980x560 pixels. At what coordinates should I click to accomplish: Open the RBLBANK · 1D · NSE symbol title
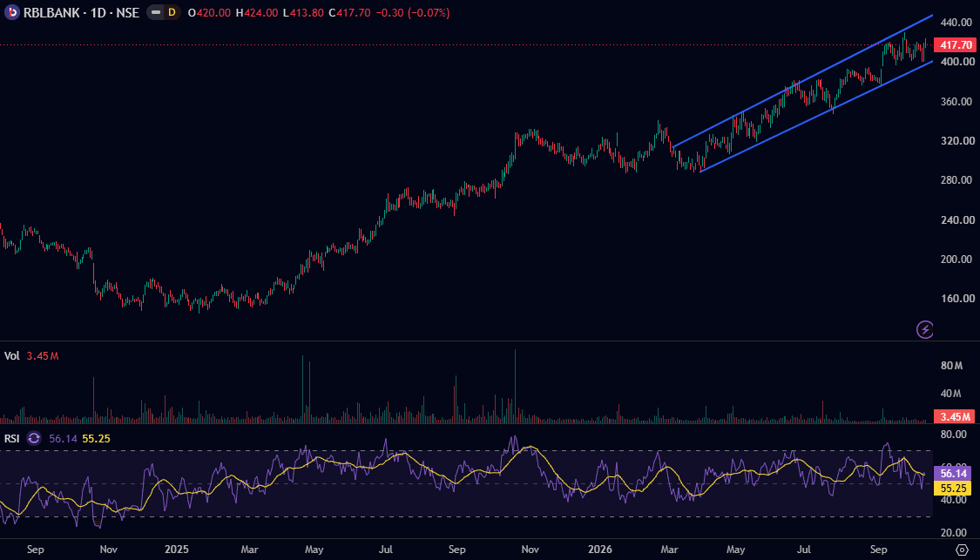(81, 12)
